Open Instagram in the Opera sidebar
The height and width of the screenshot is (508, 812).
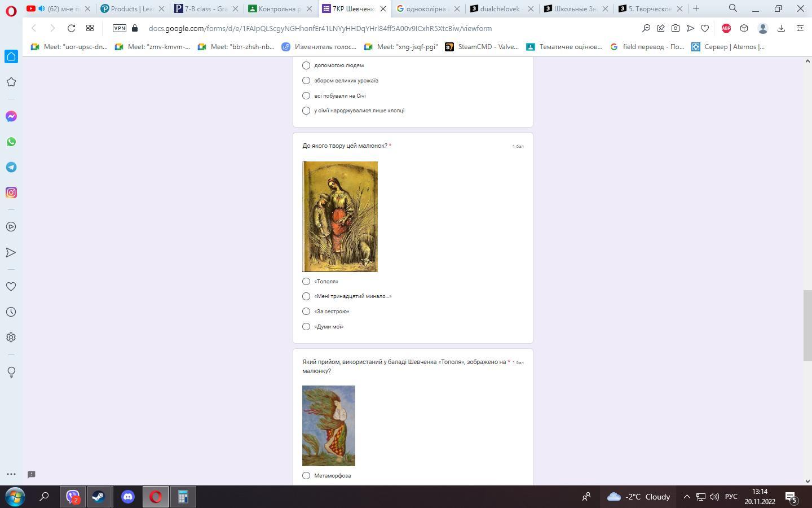pos(11,192)
